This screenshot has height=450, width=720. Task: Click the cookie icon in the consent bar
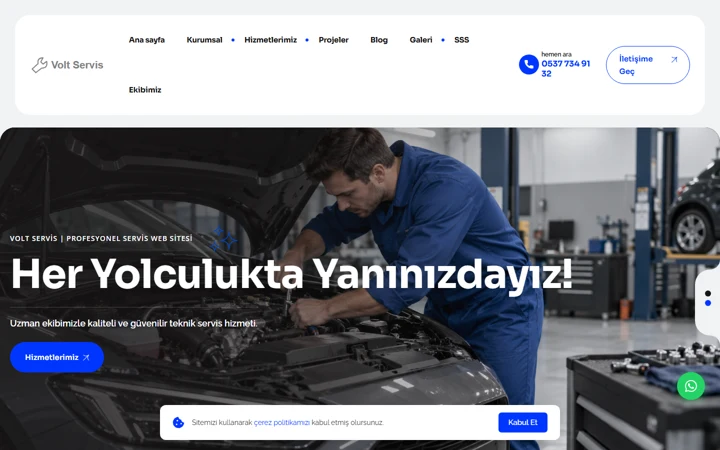click(178, 422)
